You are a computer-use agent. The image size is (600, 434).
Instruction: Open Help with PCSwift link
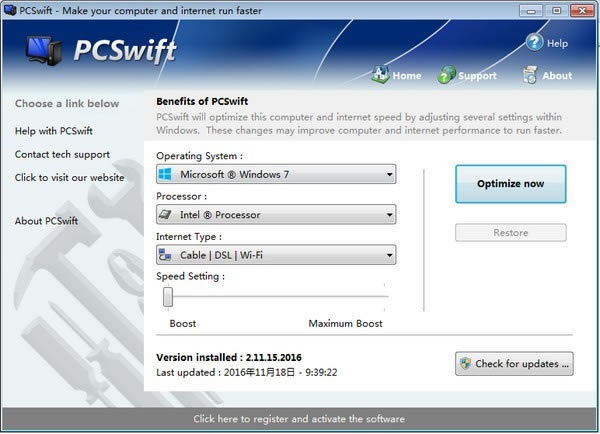(x=54, y=131)
